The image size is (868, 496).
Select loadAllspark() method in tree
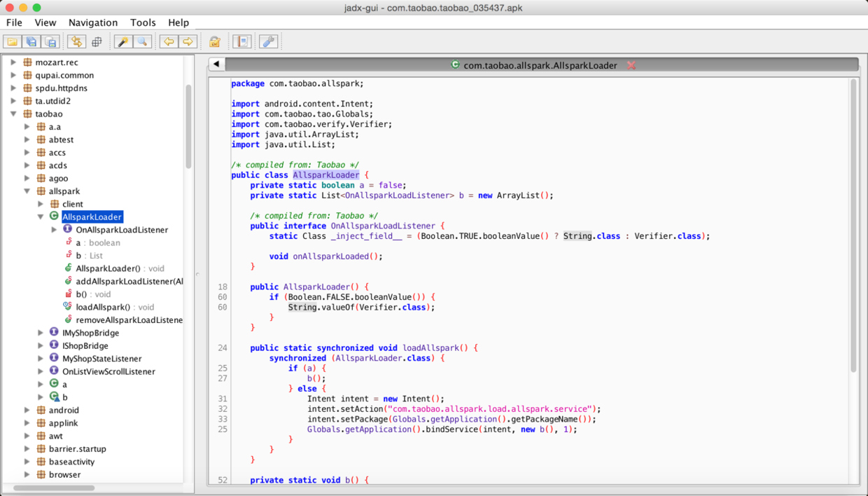click(x=102, y=307)
